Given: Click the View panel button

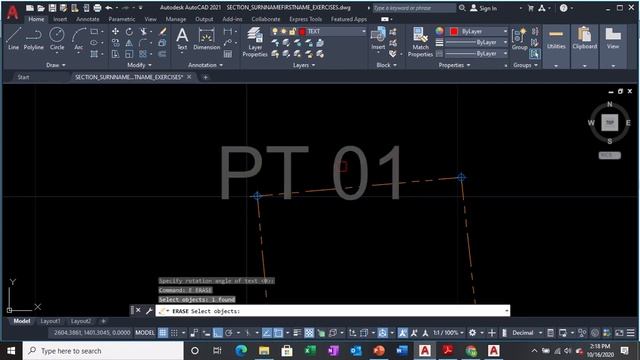Looking at the screenshot, I should [x=613, y=47].
